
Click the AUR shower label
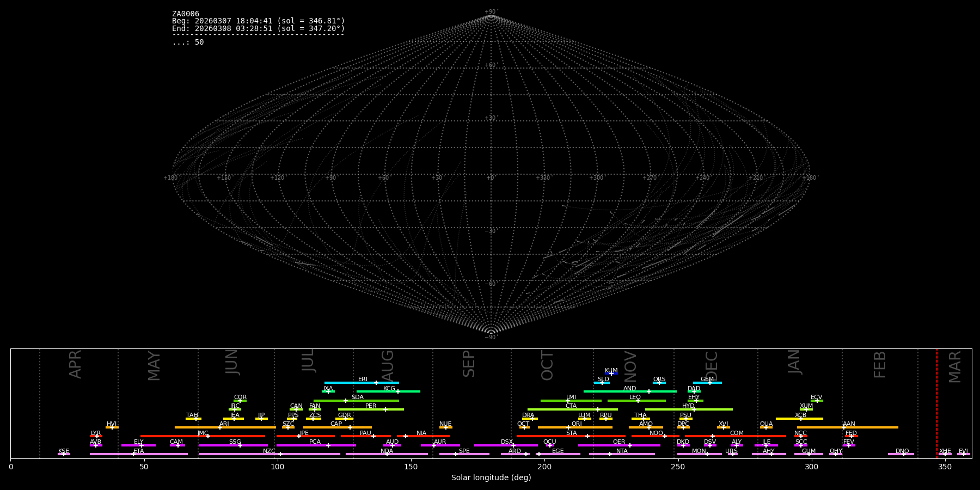pos(440,442)
